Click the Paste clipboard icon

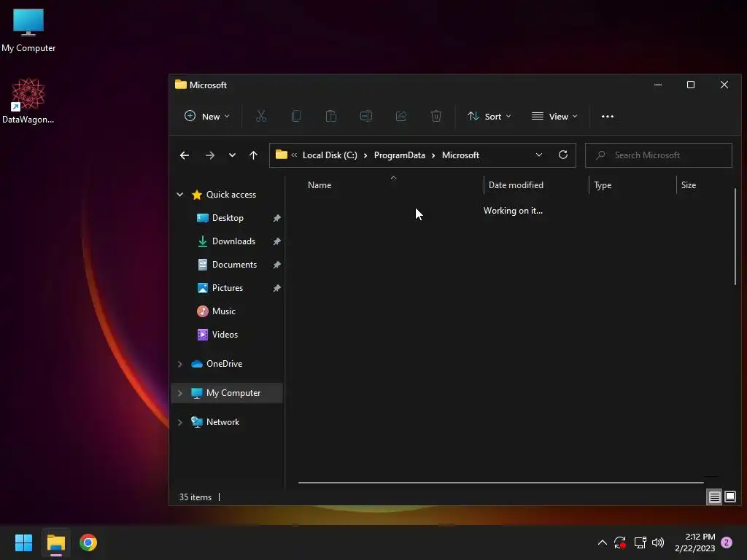coord(331,116)
